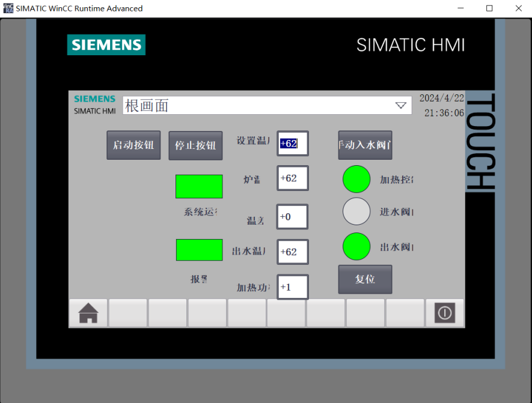Click the 报警 label text

(199, 279)
